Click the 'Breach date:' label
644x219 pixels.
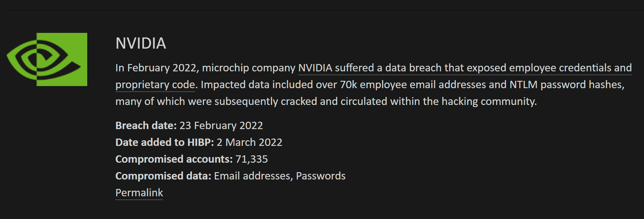[146, 125]
